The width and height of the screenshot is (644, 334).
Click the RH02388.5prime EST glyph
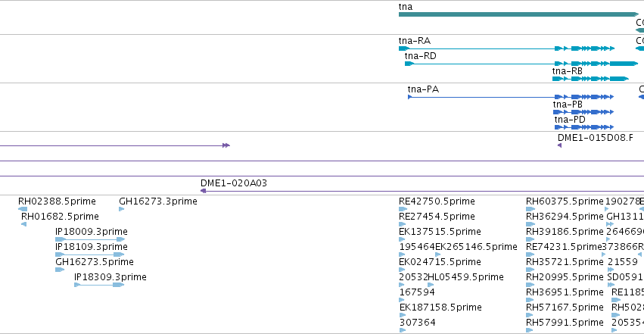[x=23, y=209]
